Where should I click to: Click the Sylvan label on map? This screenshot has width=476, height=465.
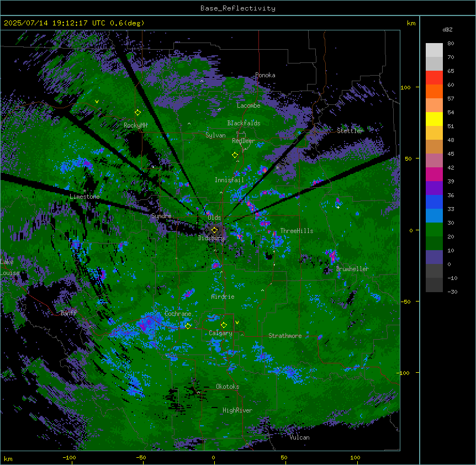215,135
